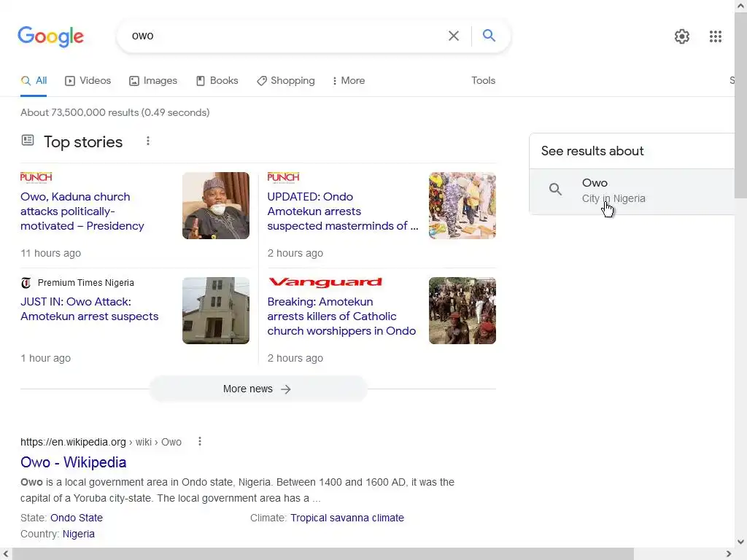This screenshot has height=560, width=747.
Task: Select Owo City in Nigeria result
Action: [x=632, y=192]
